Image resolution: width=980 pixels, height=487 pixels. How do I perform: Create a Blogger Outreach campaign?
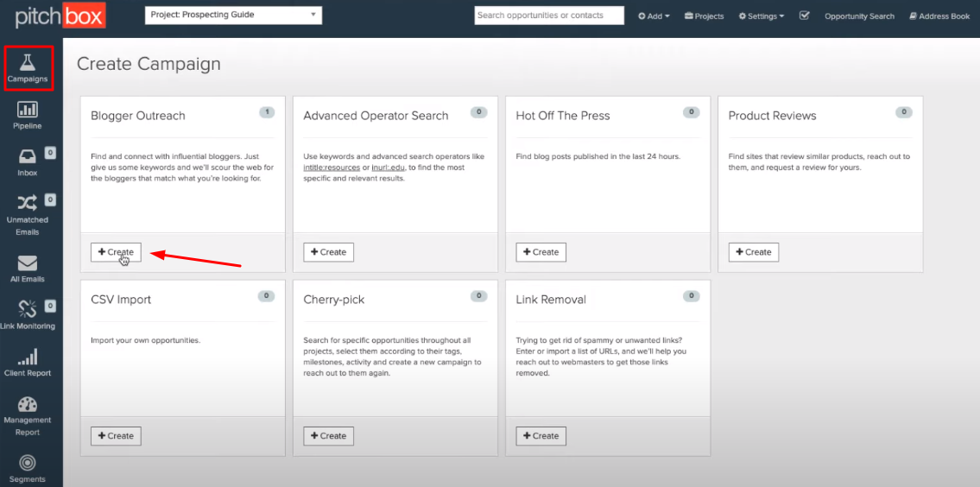117,252
